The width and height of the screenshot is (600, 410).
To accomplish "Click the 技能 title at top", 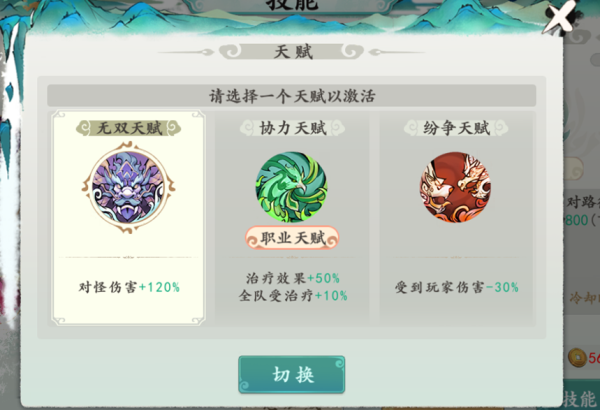I will coord(292,5).
